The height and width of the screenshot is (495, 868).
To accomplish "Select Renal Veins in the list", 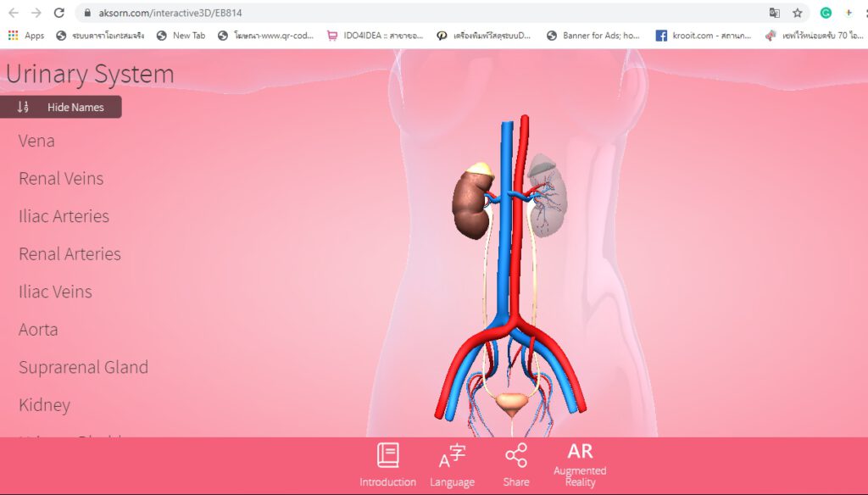I will [61, 179].
